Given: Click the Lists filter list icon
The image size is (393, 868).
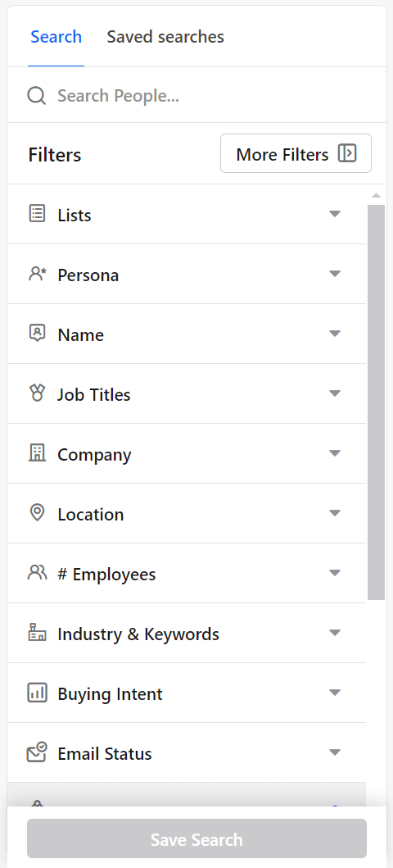Looking at the screenshot, I should point(37,213).
